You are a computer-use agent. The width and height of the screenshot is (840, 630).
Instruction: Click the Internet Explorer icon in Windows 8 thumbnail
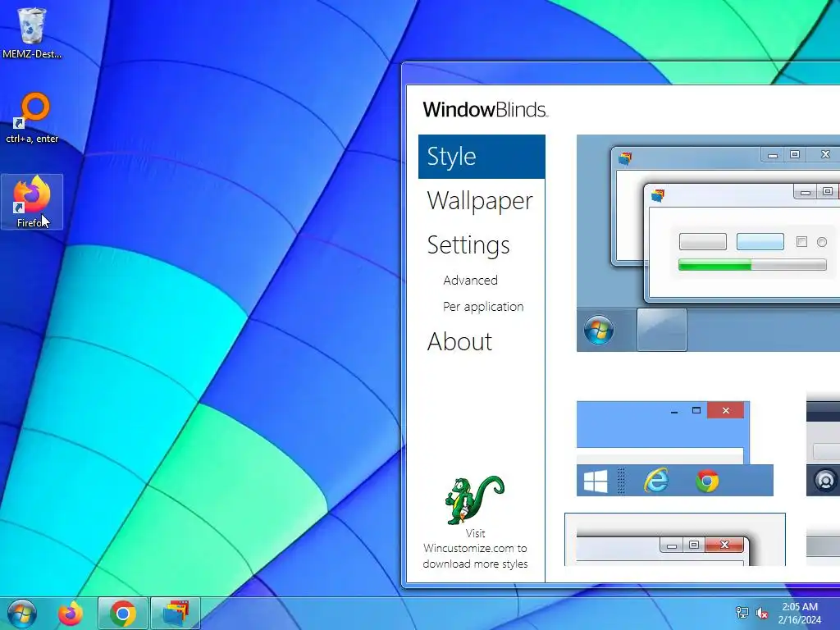[656, 480]
